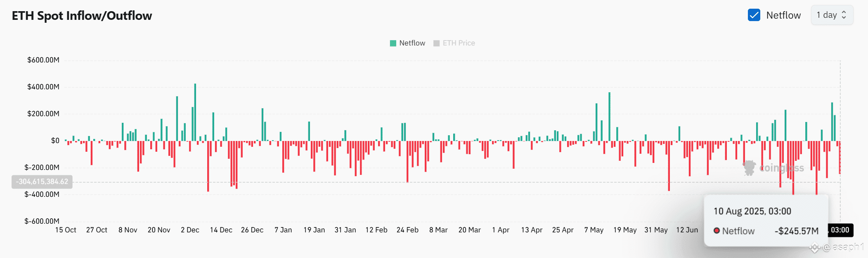868x258 pixels.
Task: Click the 2 Dec x-axis label
Action: click(x=190, y=230)
